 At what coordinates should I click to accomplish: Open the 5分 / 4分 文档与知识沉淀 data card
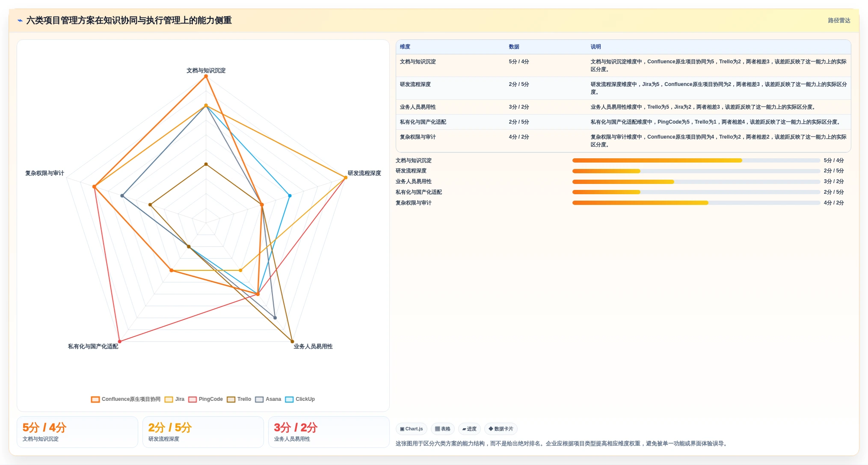pos(77,432)
